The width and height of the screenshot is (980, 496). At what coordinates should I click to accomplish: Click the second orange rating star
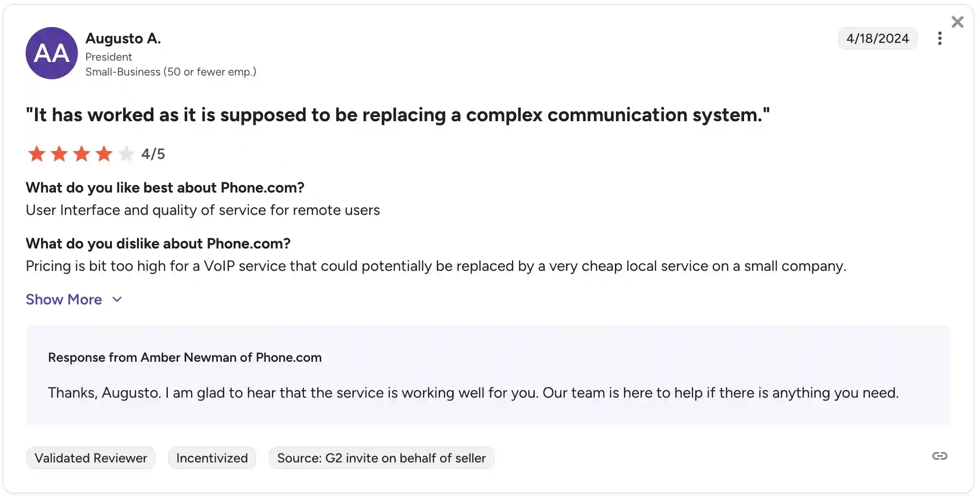(x=59, y=153)
